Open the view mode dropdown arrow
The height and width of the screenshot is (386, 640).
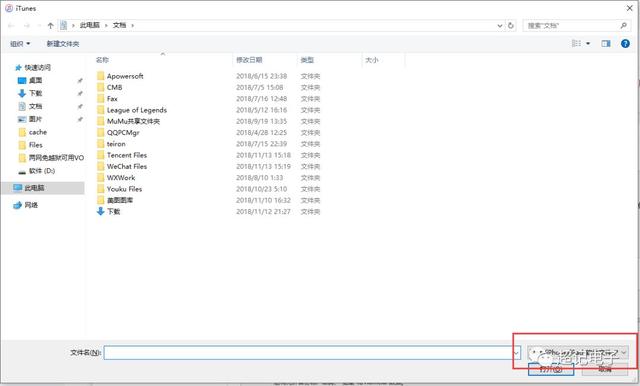click(588, 43)
